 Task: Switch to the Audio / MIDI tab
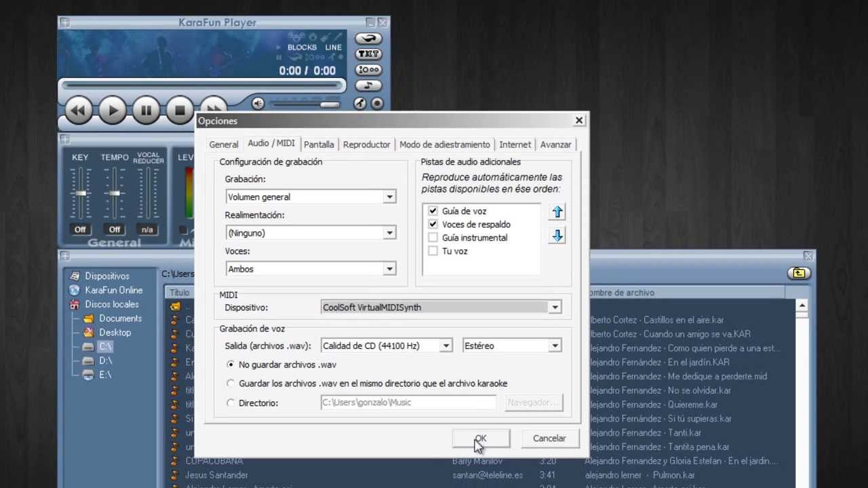point(271,144)
